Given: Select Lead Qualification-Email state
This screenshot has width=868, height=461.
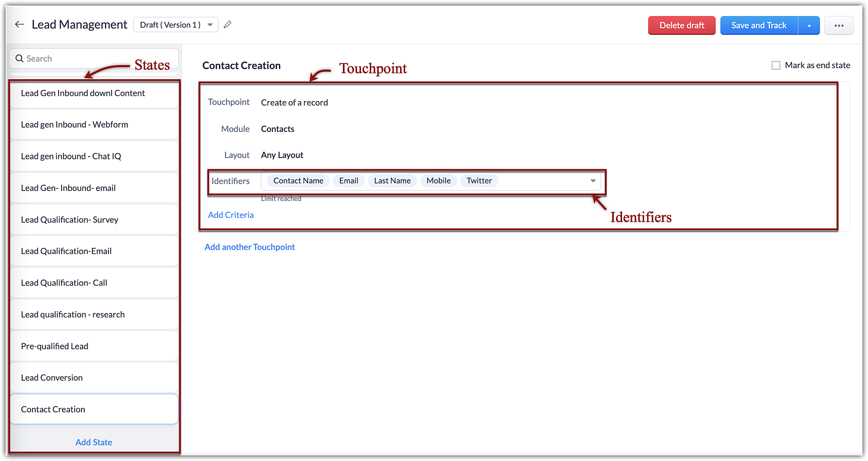Looking at the screenshot, I should click(94, 251).
